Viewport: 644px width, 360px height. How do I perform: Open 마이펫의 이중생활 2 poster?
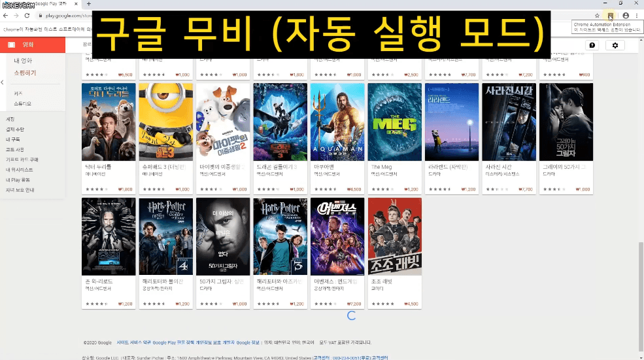(x=223, y=122)
